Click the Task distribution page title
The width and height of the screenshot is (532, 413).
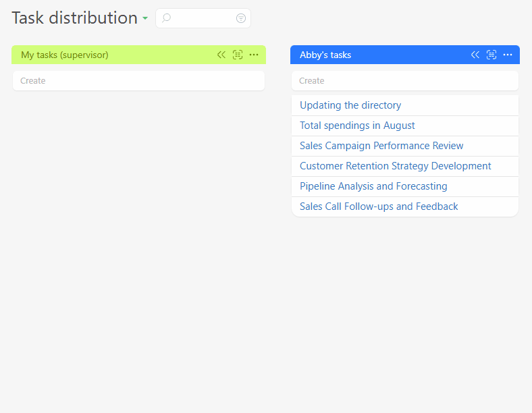coord(74,18)
